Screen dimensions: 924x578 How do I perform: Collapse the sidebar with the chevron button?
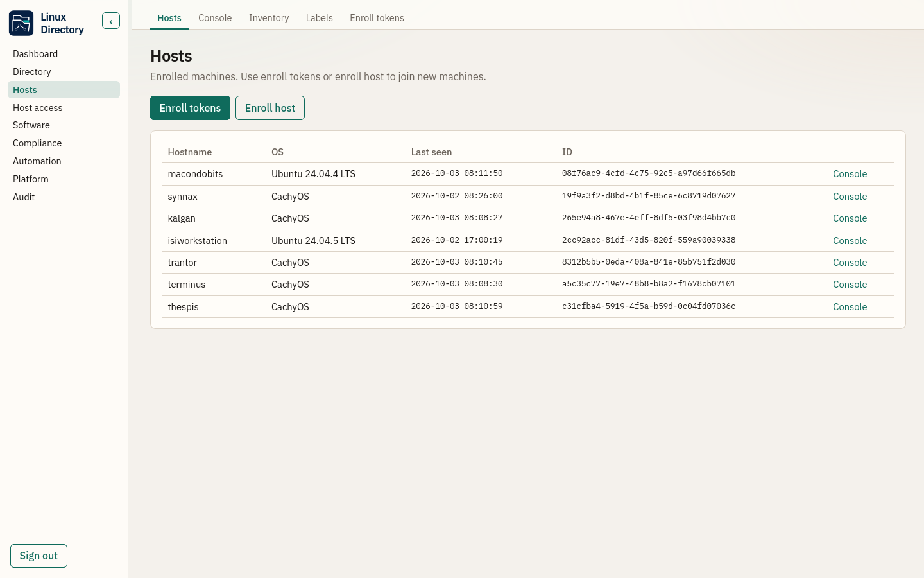(111, 21)
